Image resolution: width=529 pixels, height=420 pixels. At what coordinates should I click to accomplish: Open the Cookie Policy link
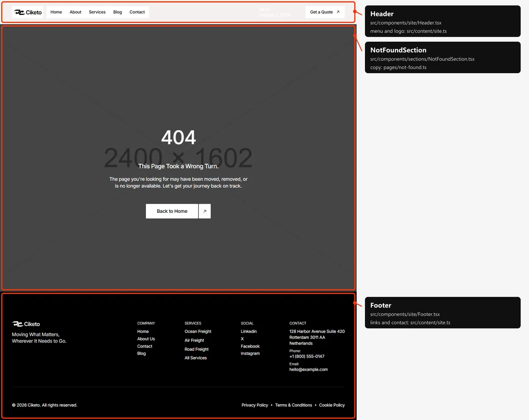(x=332, y=405)
